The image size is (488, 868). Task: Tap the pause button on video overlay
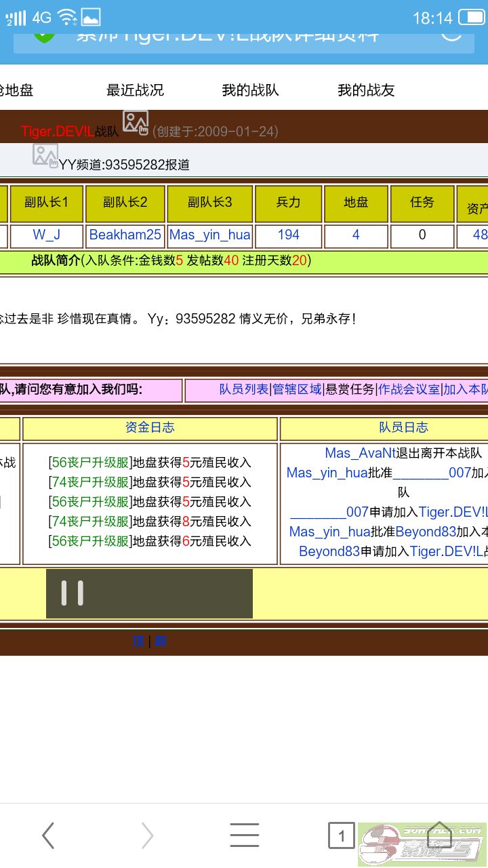tap(72, 593)
